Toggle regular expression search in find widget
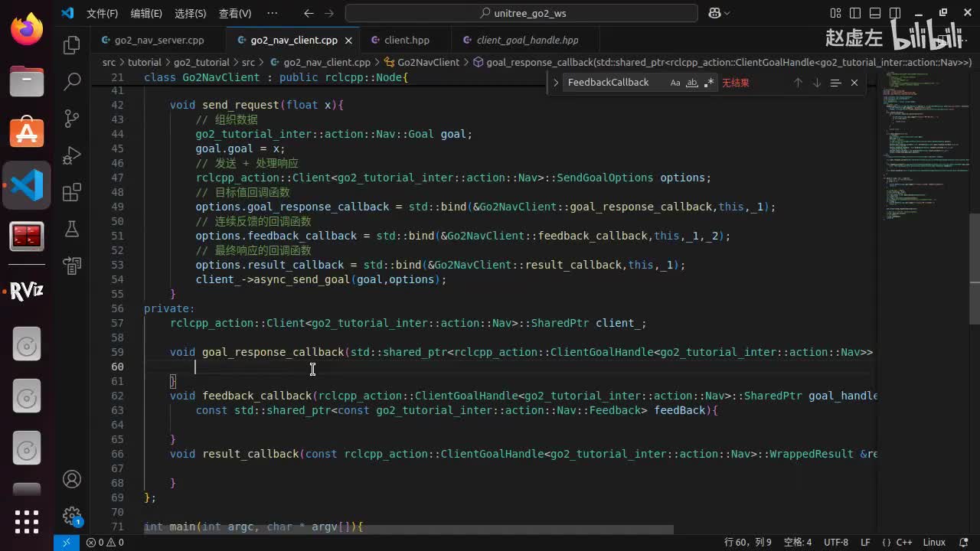The image size is (980, 551). (709, 83)
